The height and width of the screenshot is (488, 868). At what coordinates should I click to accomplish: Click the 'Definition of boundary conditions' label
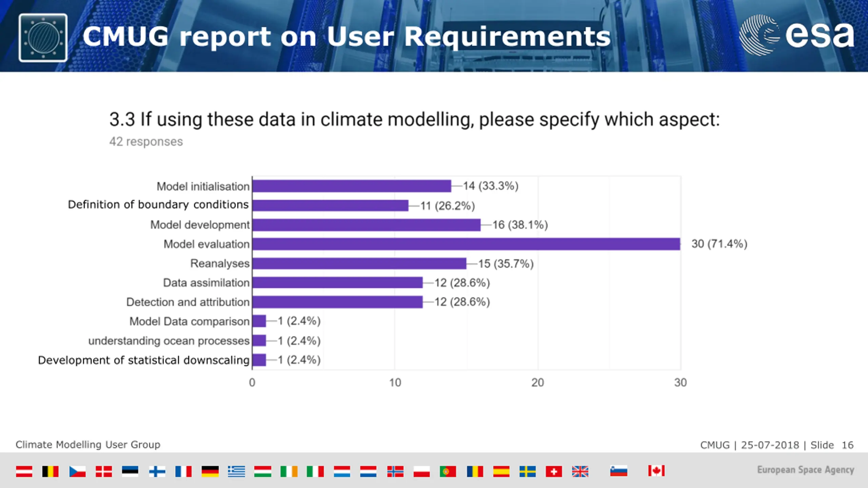[158, 205]
